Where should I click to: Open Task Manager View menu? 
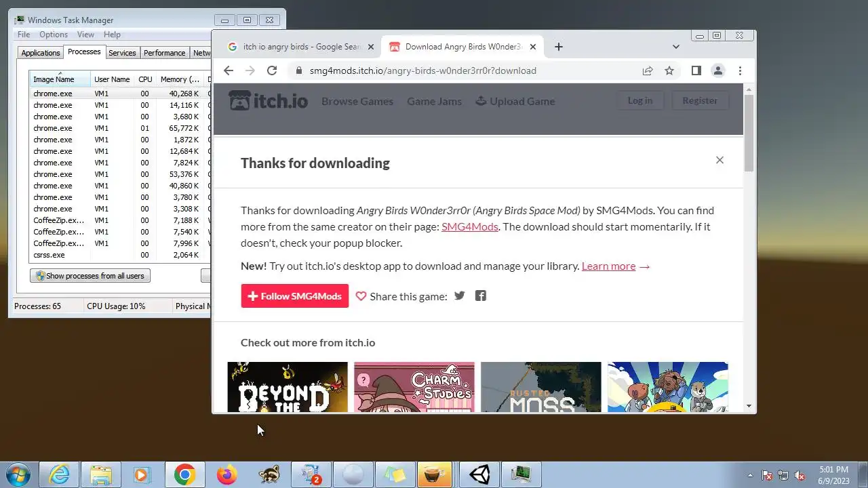point(85,35)
